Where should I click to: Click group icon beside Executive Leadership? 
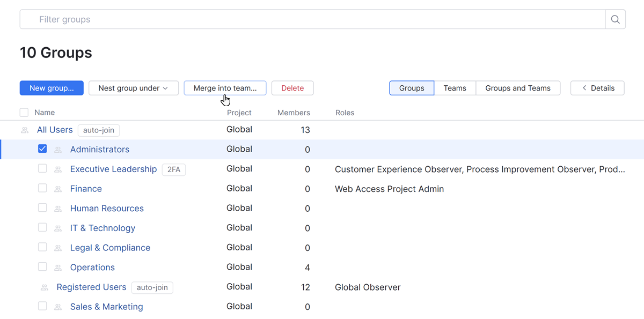pos(58,169)
